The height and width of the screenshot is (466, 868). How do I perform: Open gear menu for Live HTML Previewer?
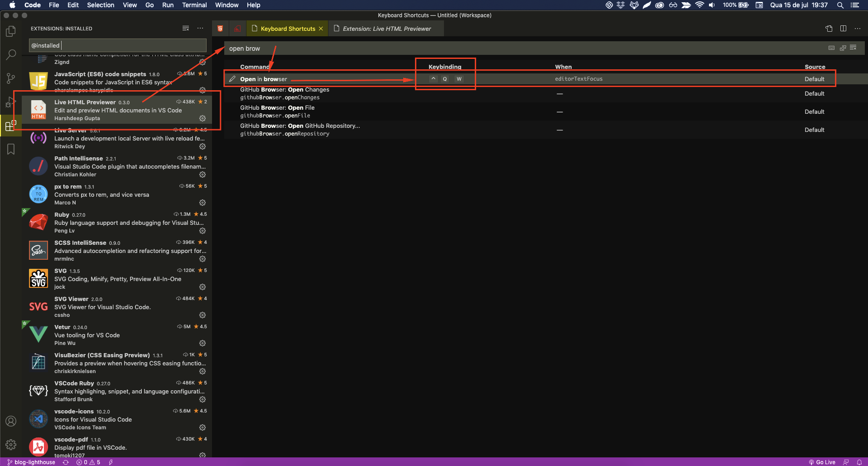point(203,118)
